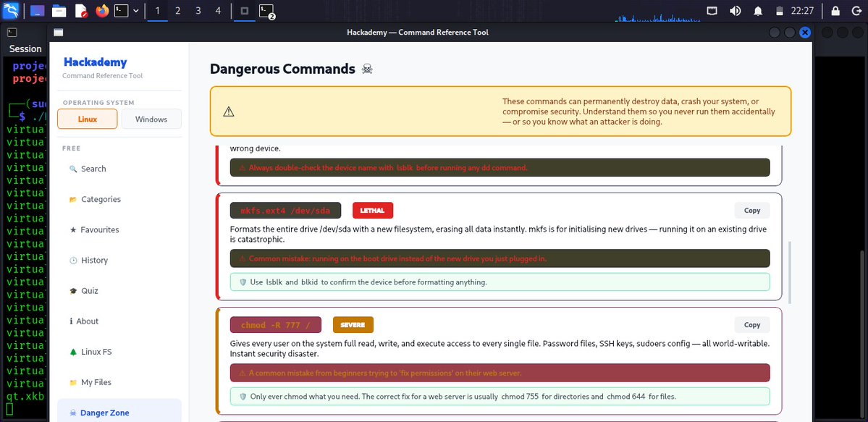Screen dimensions: 868x422
Task: Open the Danger Zone section label
Action: 104,412
